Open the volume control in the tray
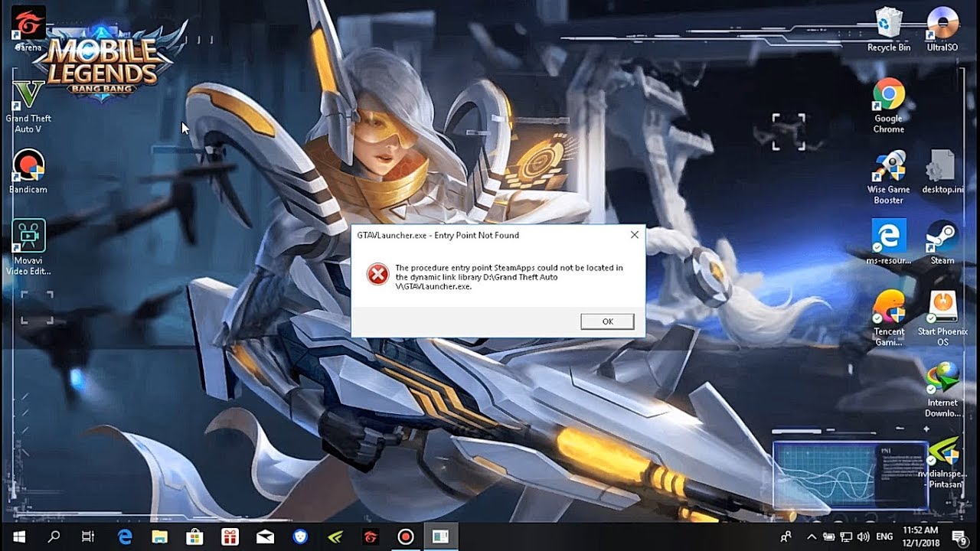The height and width of the screenshot is (551, 980). (x=864, y=536)
